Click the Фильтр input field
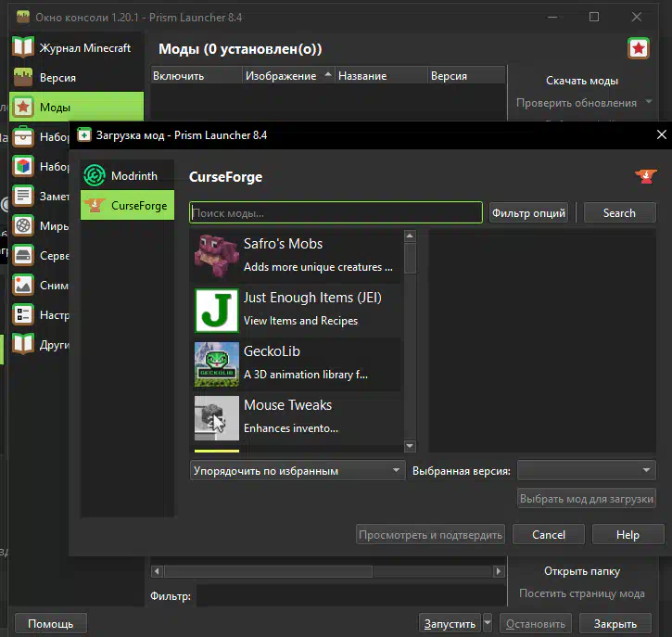 click(351, 596)
